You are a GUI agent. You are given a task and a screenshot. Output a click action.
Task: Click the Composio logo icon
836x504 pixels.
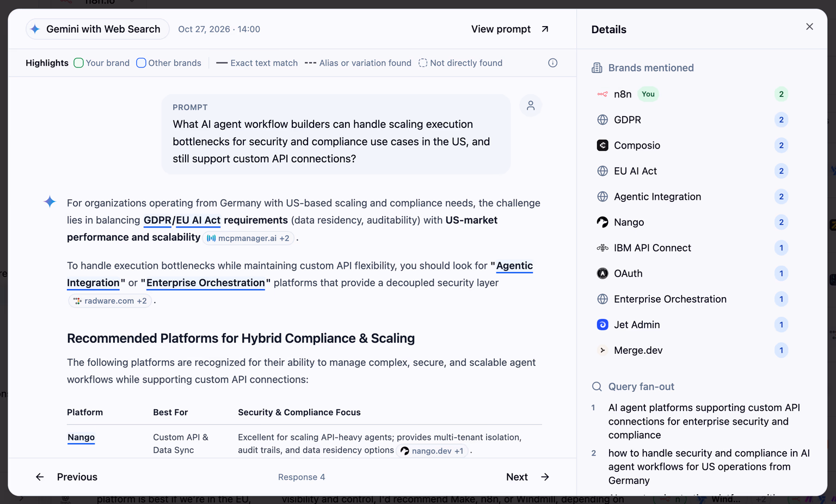coord(603,145)
